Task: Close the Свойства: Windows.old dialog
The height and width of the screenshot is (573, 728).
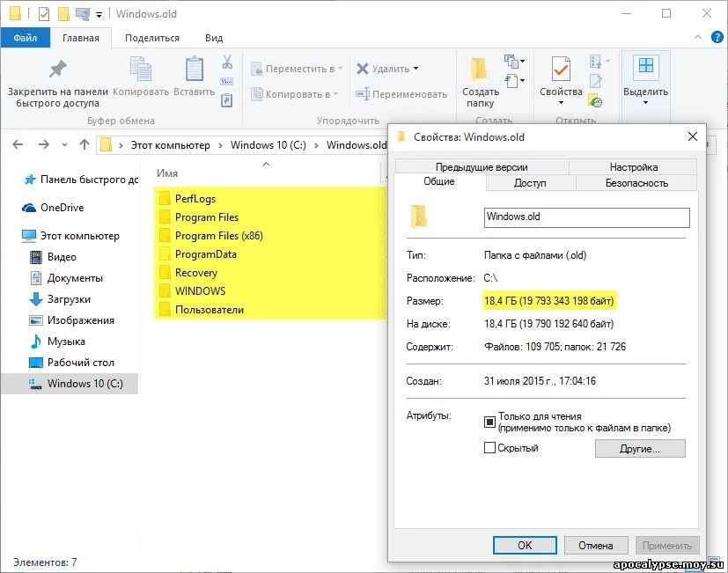Action: (x=692, y=136)
